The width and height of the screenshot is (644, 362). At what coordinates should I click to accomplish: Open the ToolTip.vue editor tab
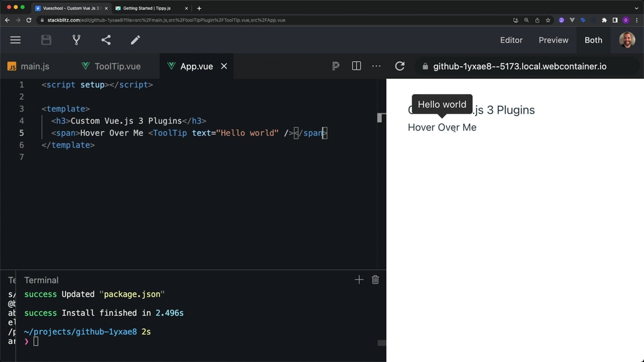(x=118, y=66)
